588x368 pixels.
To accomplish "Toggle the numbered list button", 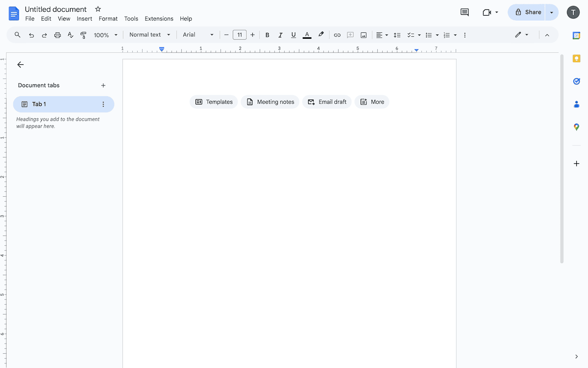I will click(446, 35).
